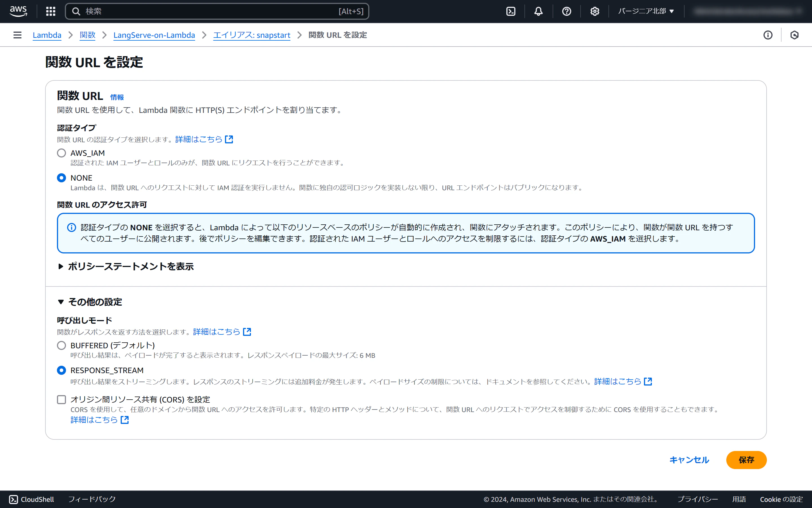Click the © 2024, Amazon Web Services copyright text
This screenshot has height=508, width=812.
click(572, 499)
